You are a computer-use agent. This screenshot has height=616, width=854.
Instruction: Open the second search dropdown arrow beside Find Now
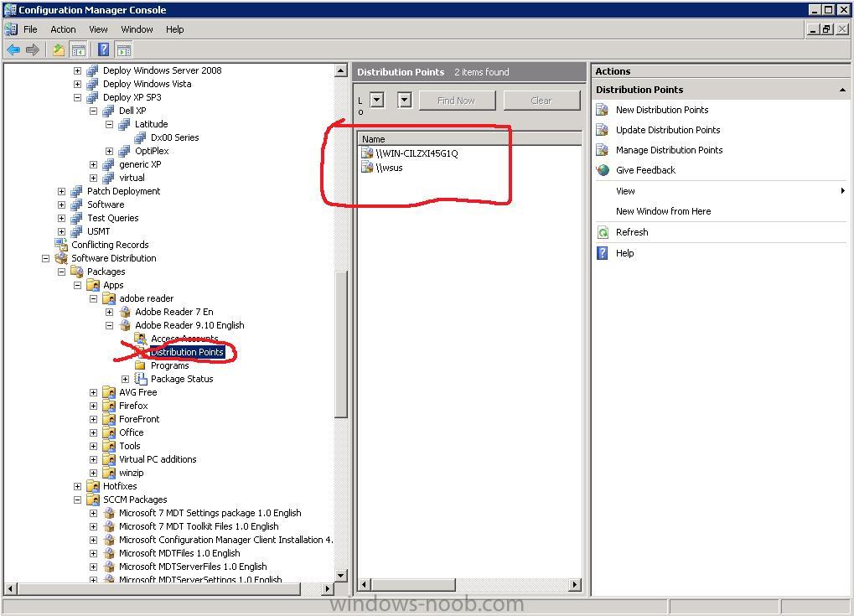click(x=405, y=101)
